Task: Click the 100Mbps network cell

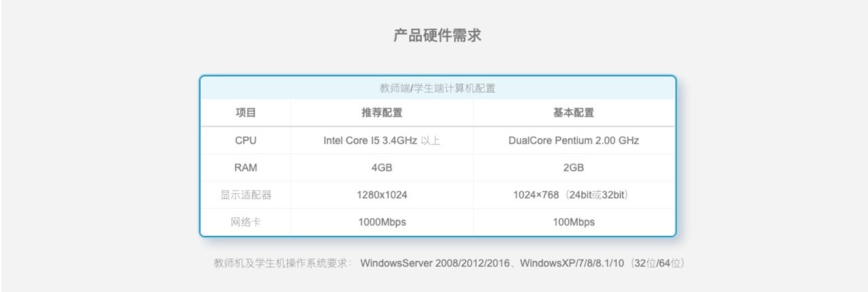Action: click(574, 222)
